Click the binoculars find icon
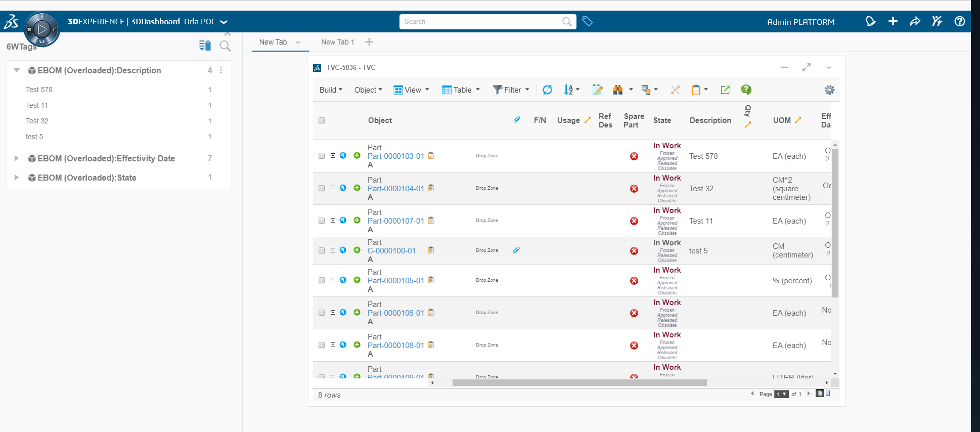 pos(617,90)
